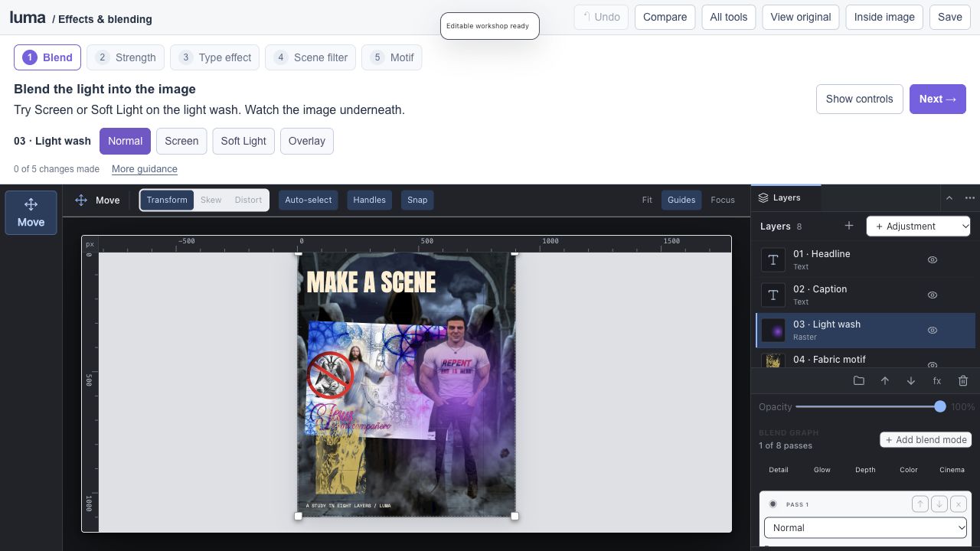
Task: Open layer effects fx button
Action: click(x=937, y=380)
